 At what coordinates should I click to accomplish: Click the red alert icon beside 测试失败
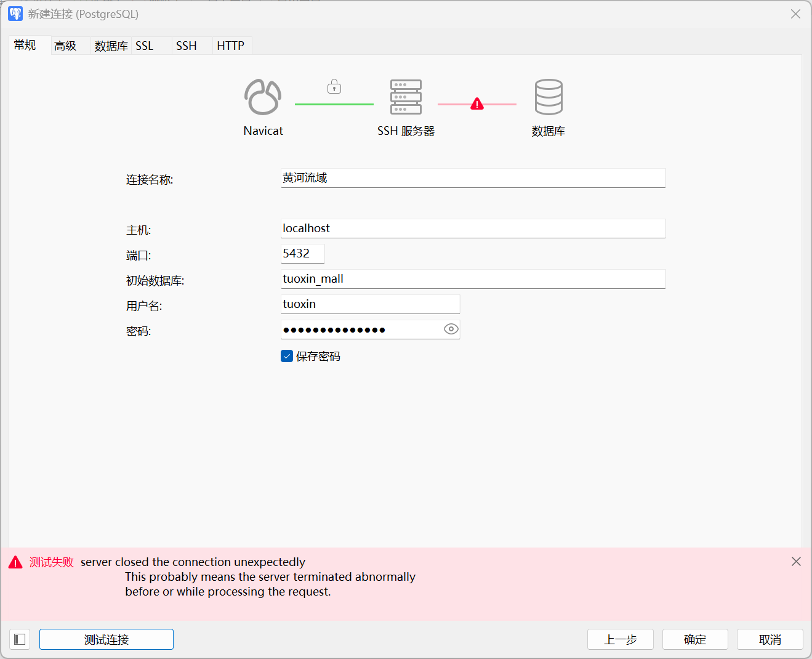click(15, 562)
